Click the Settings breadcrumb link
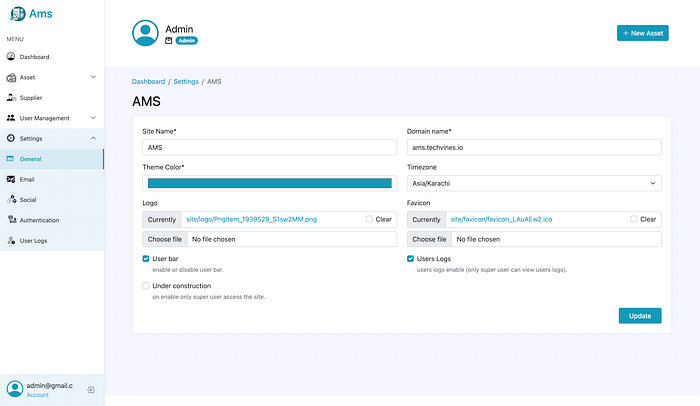The height and width of the screenshot is (406, 700). pyautogui.click(x=186, y=81)
